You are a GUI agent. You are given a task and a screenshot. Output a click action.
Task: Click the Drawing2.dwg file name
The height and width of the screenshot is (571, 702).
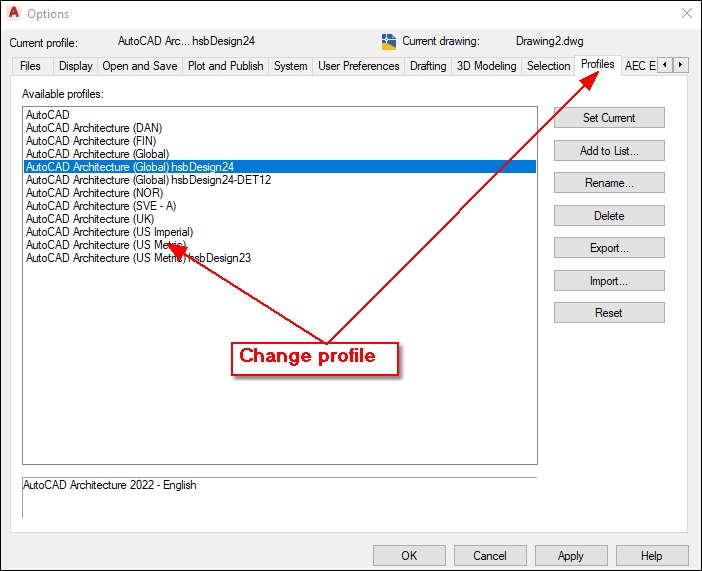point(550,41)
